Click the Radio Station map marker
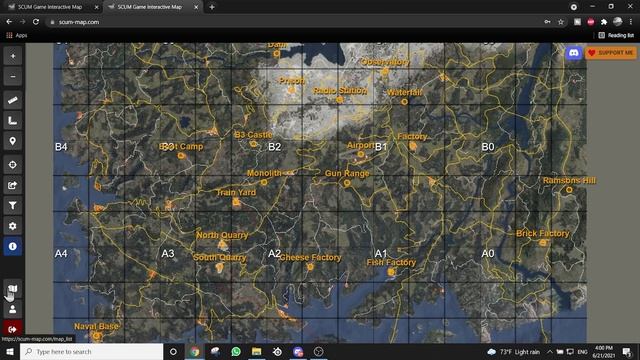 pos(340,99)
